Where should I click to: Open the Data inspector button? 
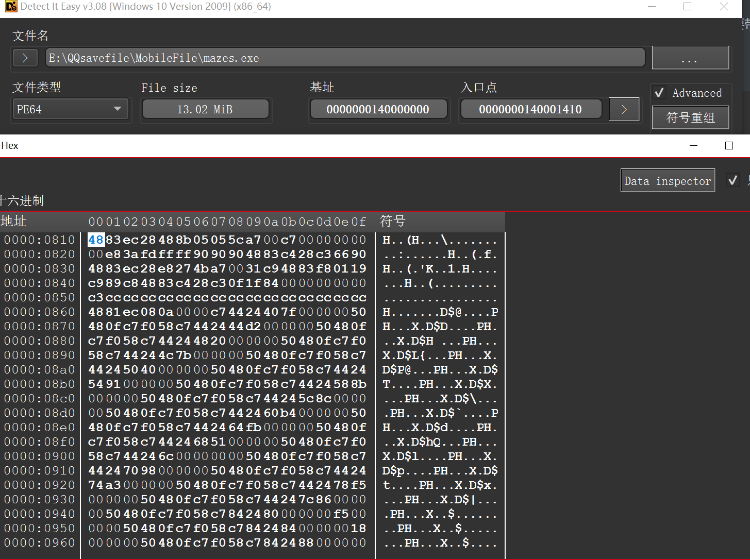tap(668, 180)
